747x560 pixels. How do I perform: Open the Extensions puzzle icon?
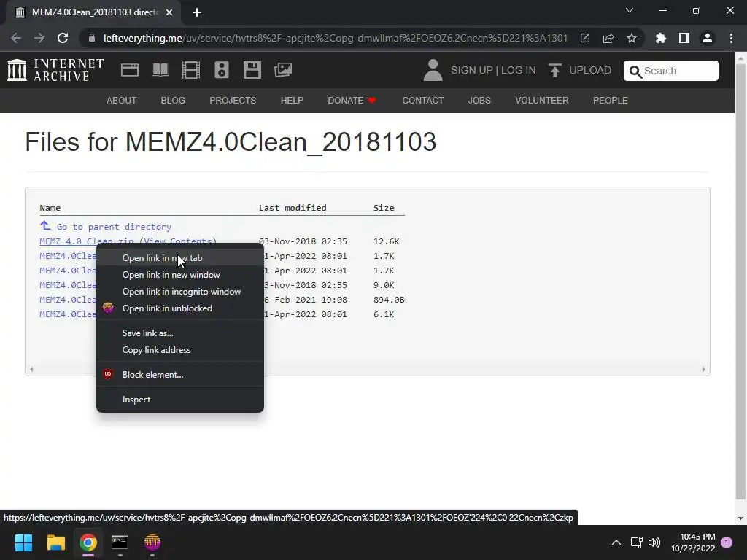pyautogui.click(x=660, y=38)
